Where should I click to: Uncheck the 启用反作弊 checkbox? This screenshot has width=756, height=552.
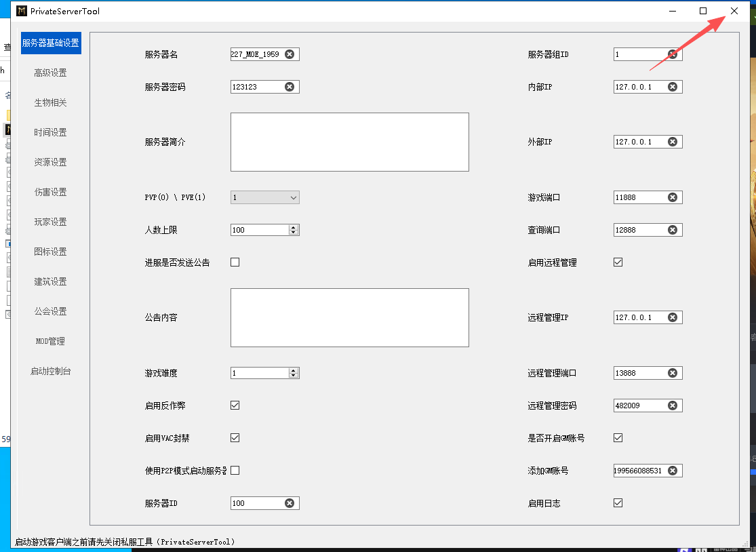pyautogui.click(x=235, y=406)
